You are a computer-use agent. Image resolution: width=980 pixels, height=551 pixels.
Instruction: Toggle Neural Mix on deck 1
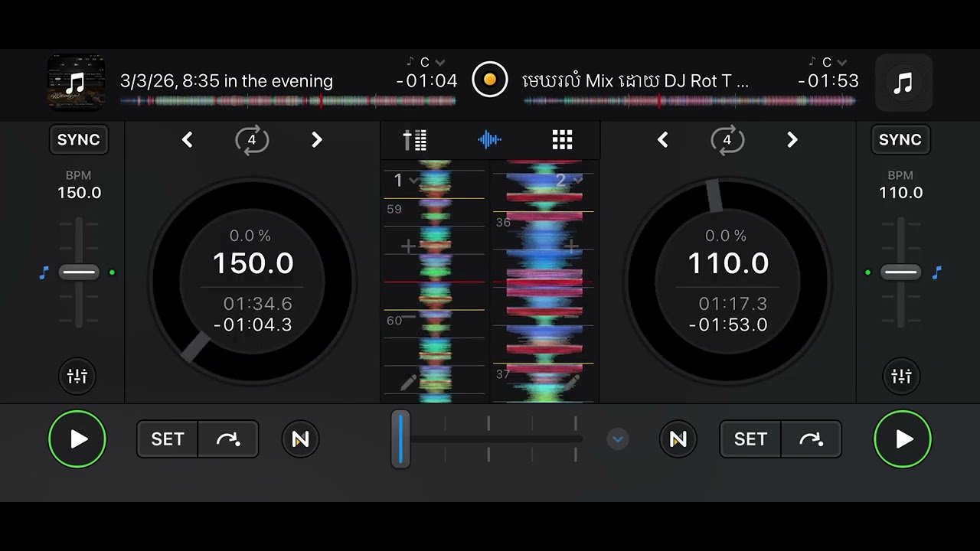click(x=300, y=439)
